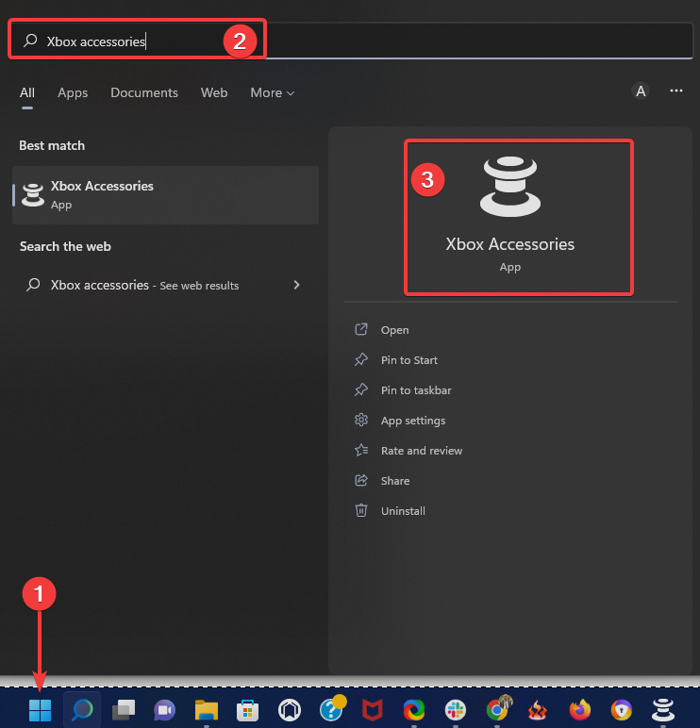Switch to the Documents tab
The width and height of the screenshot is (700, 728).
pos(144,92)
